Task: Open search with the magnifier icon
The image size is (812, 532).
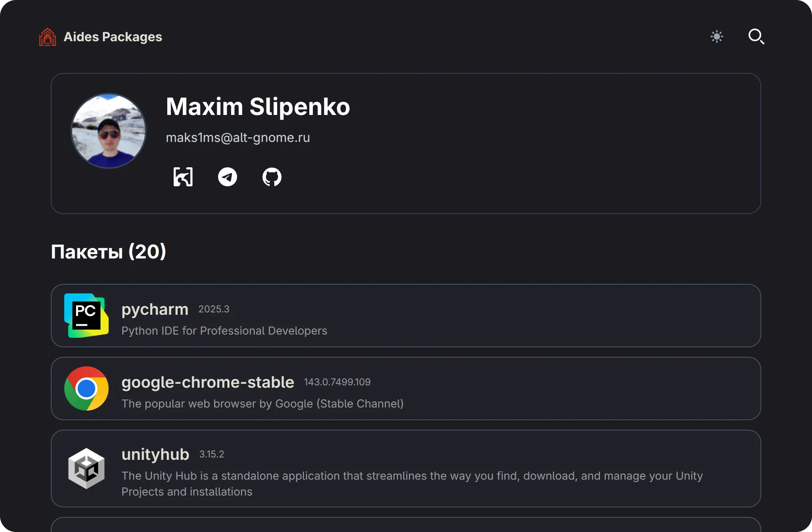Action: click(756, 36)
